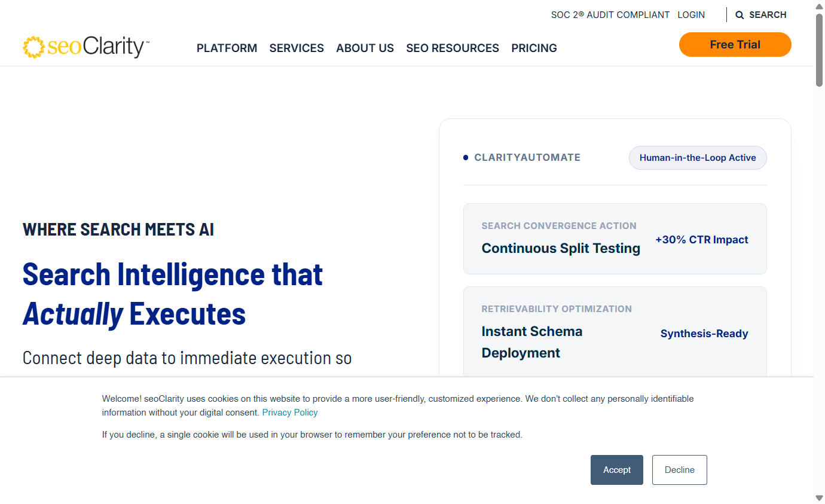Start the Free Trial
Viewport: 825px width, 504px height.
735,45
